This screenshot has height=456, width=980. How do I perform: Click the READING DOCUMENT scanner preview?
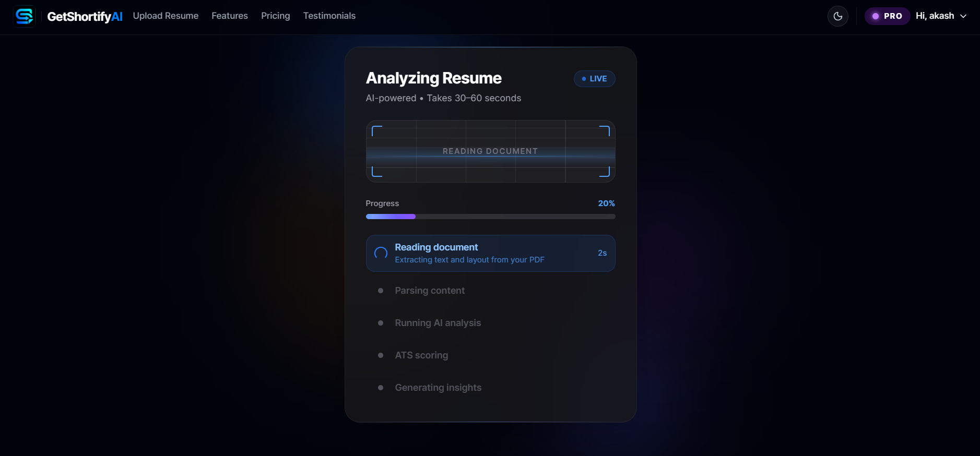[490, 151]
